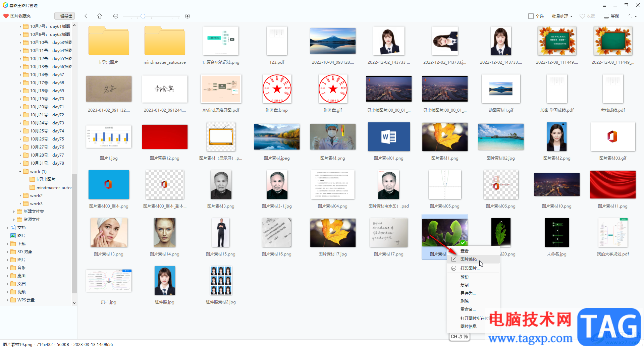The image size is (644, 348).
Task: Expand the work2 tree node
Action: pos(20,196)
